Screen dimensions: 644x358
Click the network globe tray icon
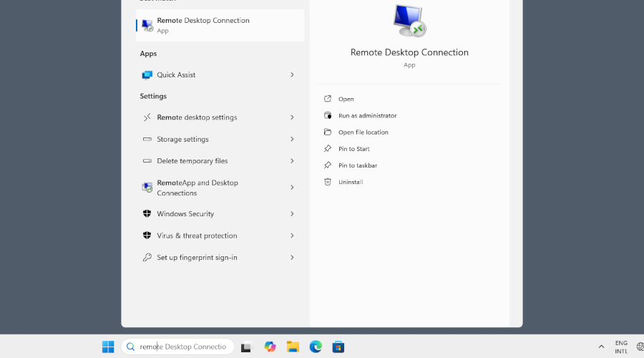pyautogui.click(x=640, y=347)
